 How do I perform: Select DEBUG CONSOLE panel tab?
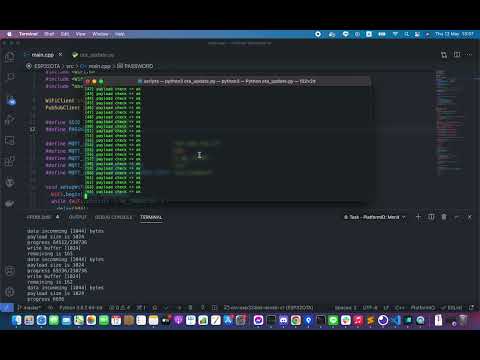click(113, 217)
